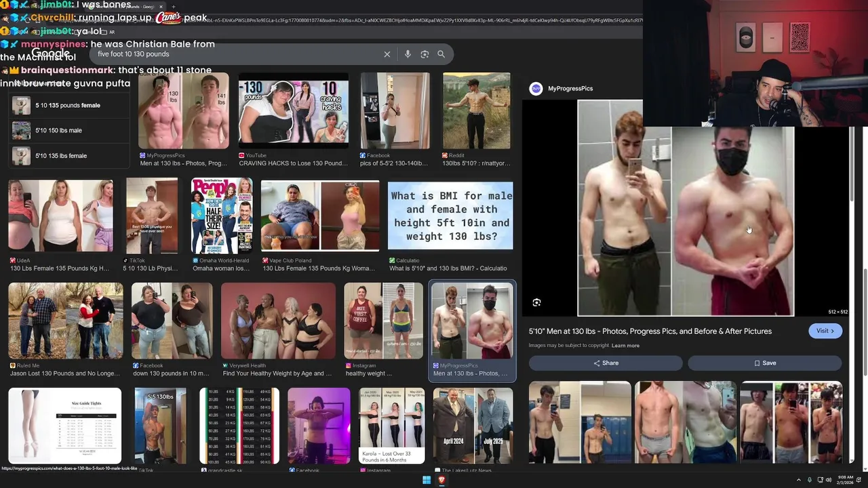Select the suggestion 5 10 135 pounds female
The width and height of the screenshot is (868, 488).
tap(68, 106)
